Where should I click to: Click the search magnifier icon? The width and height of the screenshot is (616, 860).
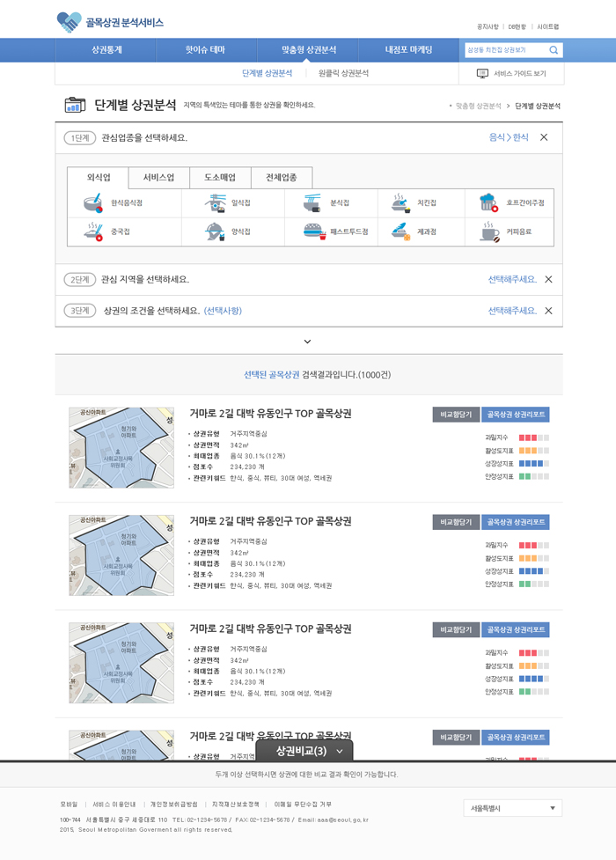[554, 50]
